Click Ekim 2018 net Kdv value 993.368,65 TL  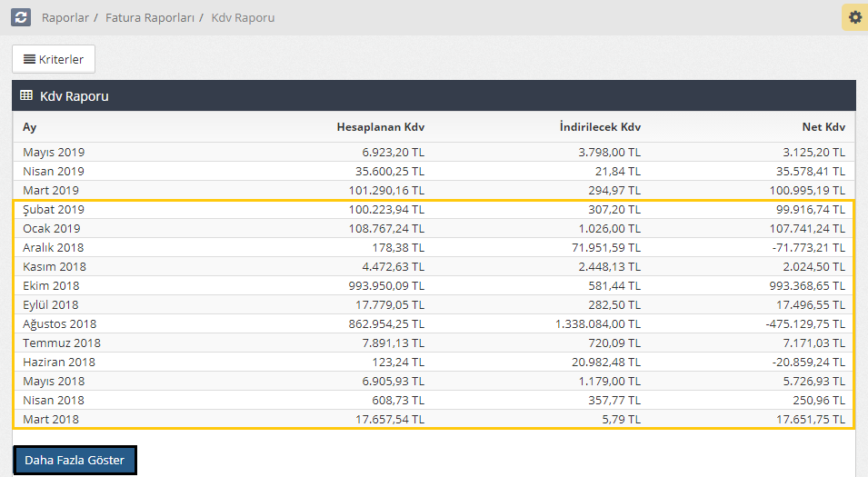click(x=793, y=285)
